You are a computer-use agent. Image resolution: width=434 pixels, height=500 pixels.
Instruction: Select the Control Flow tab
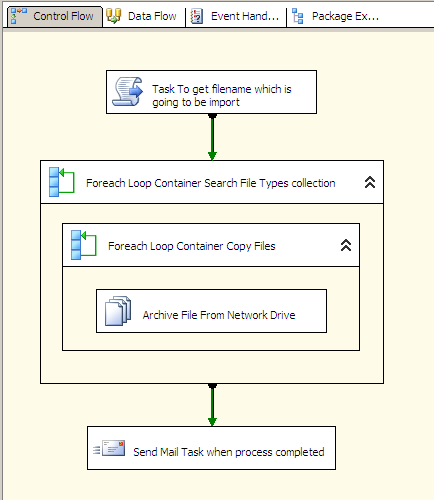point(55,16)
